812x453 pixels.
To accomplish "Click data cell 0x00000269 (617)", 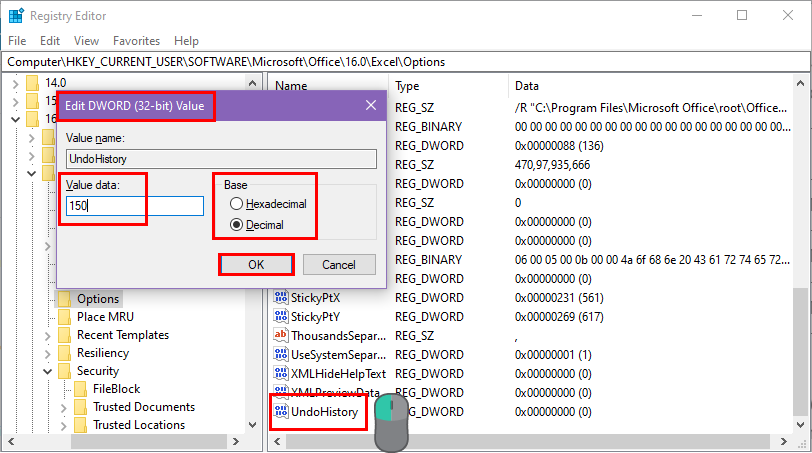I will pyautogui.click(x=559, y=317).
